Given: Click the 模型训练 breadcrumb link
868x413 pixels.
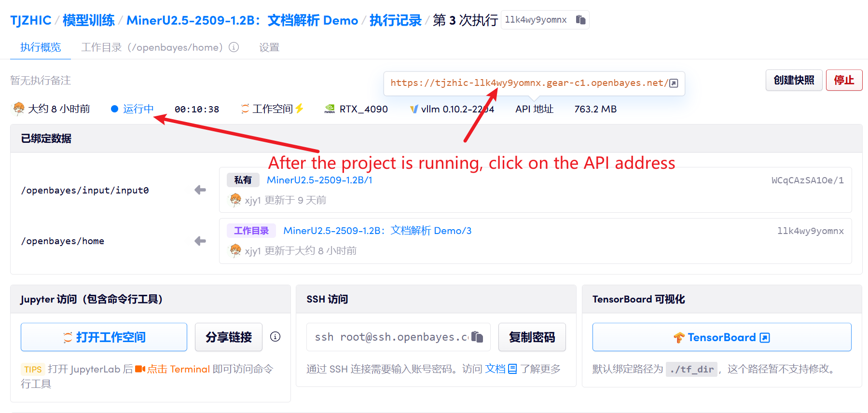Looking at the screenshot, I should [89, 20].
